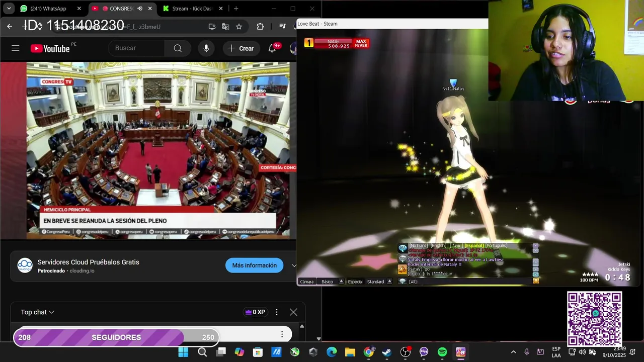
Task: Click the Cámara button in Love Beat
Action: click(307, 282)
